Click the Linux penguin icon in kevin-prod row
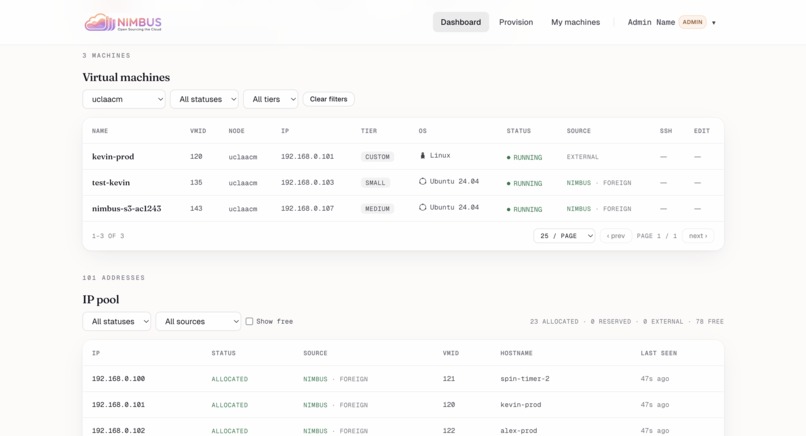 [x=423, y=155]
